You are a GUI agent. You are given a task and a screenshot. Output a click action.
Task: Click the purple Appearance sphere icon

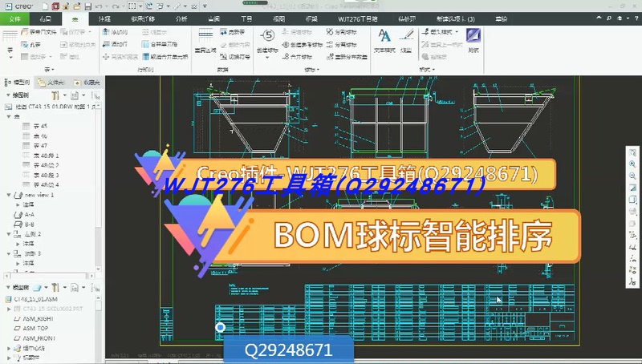pyautogui.click(x=473, y=35)
